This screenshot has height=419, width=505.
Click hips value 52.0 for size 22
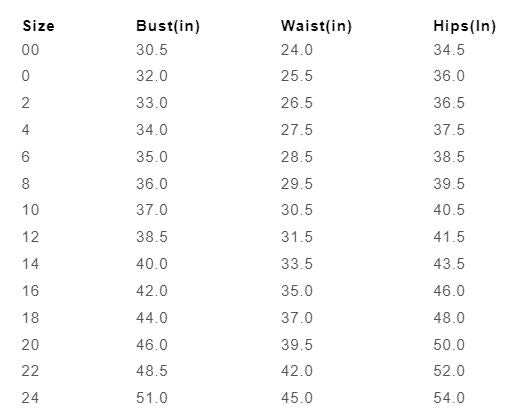coord(449,371)
